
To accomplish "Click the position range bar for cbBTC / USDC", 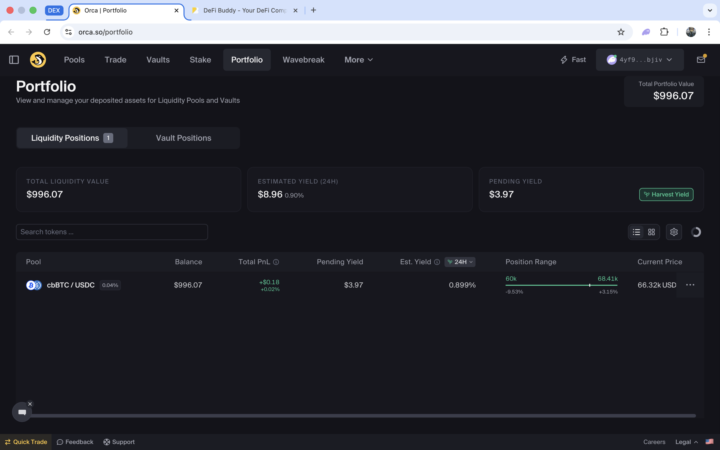I will click(x=562, y=285).
